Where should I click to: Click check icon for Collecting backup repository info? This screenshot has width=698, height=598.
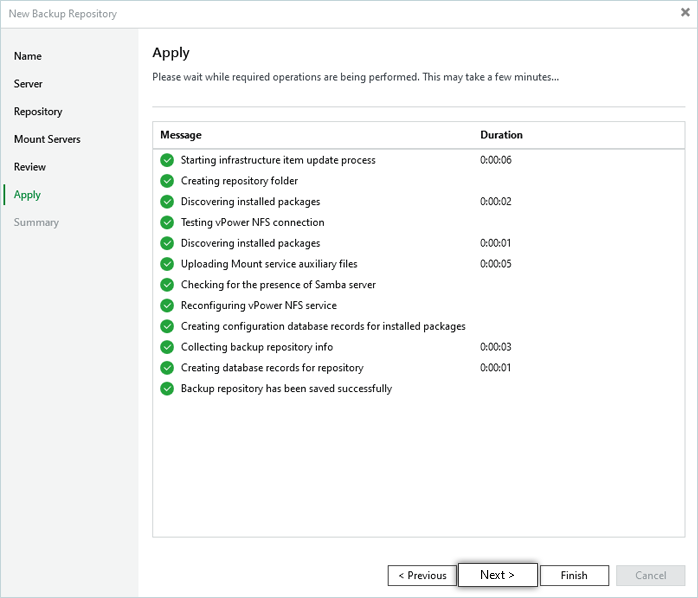167,347
